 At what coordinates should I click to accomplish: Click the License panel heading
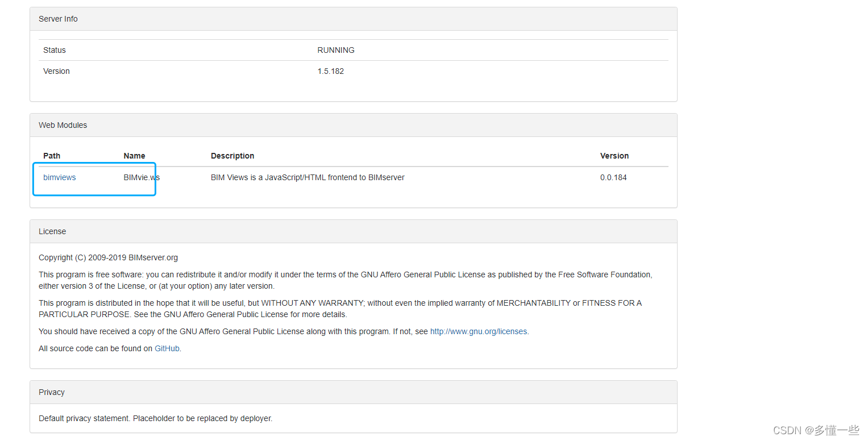pos(354,231)
